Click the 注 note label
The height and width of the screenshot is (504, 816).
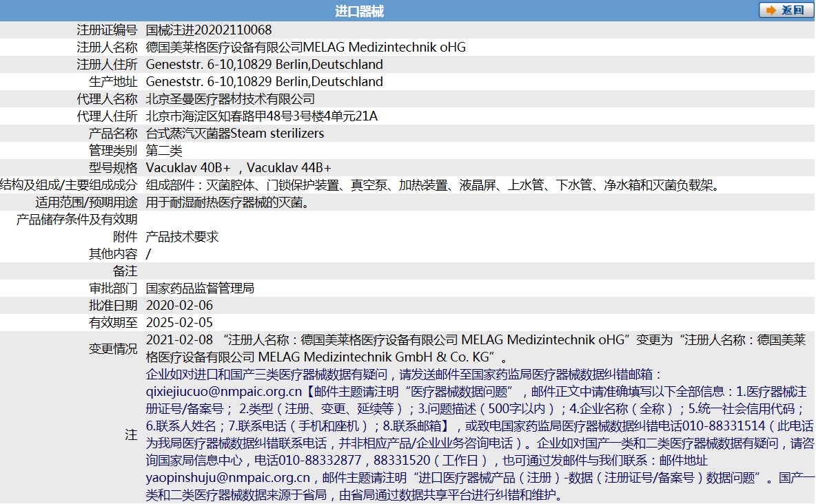[131, 435]
